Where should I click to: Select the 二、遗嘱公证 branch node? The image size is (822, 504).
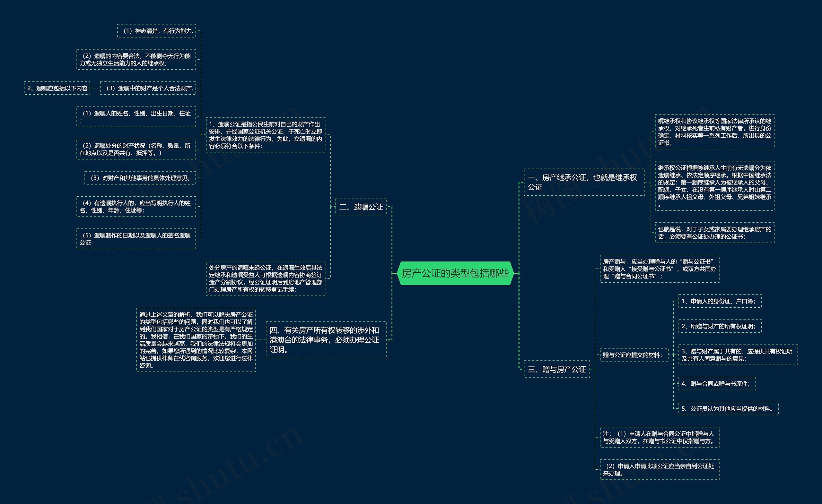(361, 207)
